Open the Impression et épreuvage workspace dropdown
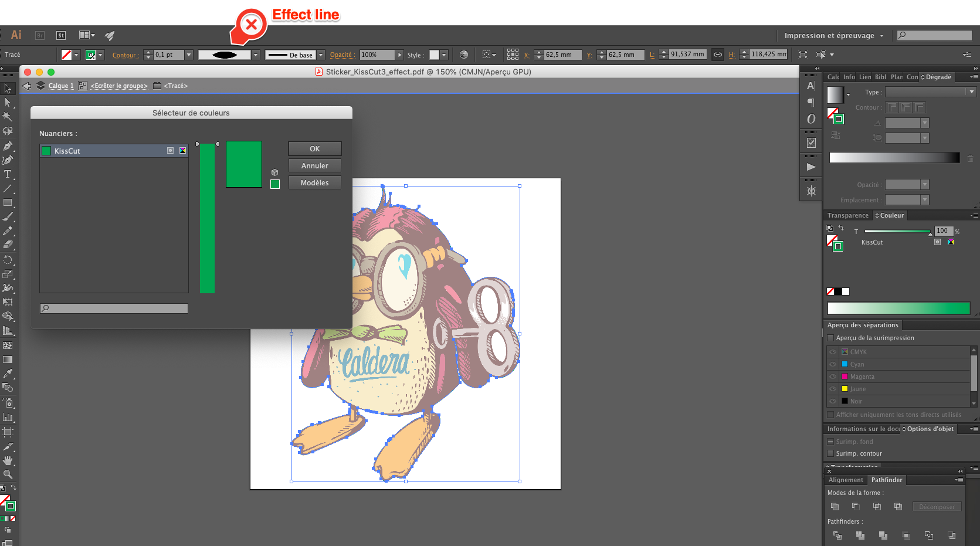980x546 pixels. 833,36
